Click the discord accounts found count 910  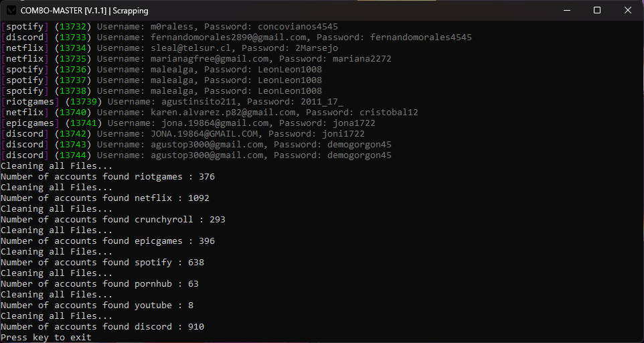click(x=196, y=326)
